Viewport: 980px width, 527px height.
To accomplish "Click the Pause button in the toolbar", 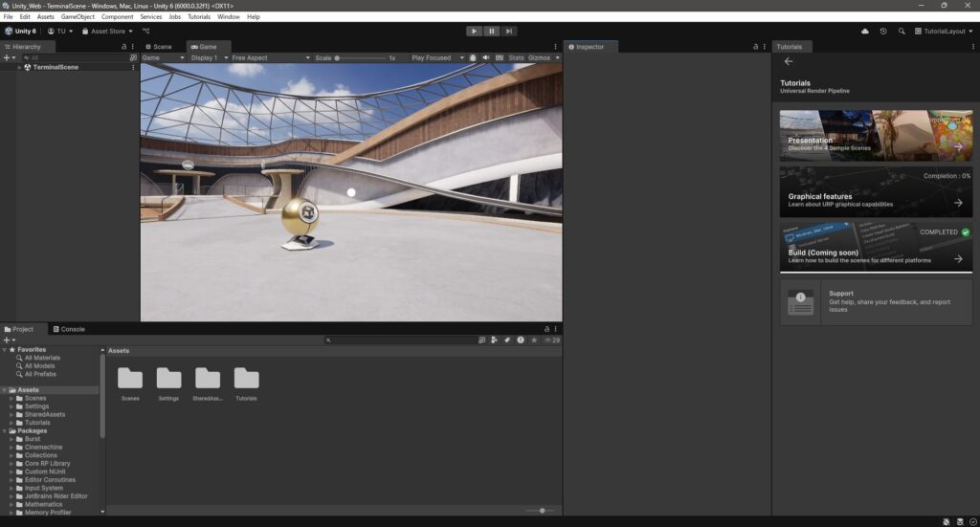I will click(492, 31).
